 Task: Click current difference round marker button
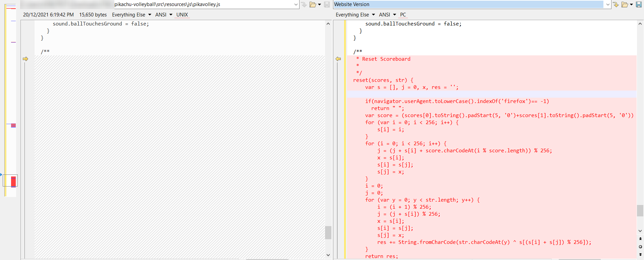coord(640,247)
